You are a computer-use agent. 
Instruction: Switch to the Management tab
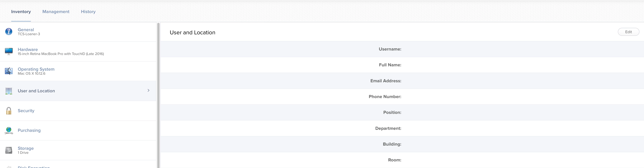(56, 11)
